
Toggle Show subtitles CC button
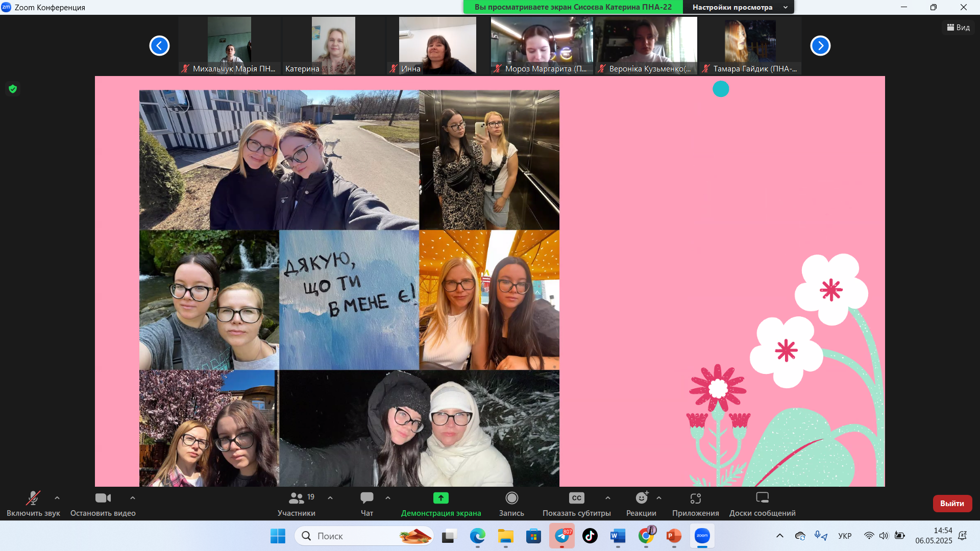click(x=576, y=498)
